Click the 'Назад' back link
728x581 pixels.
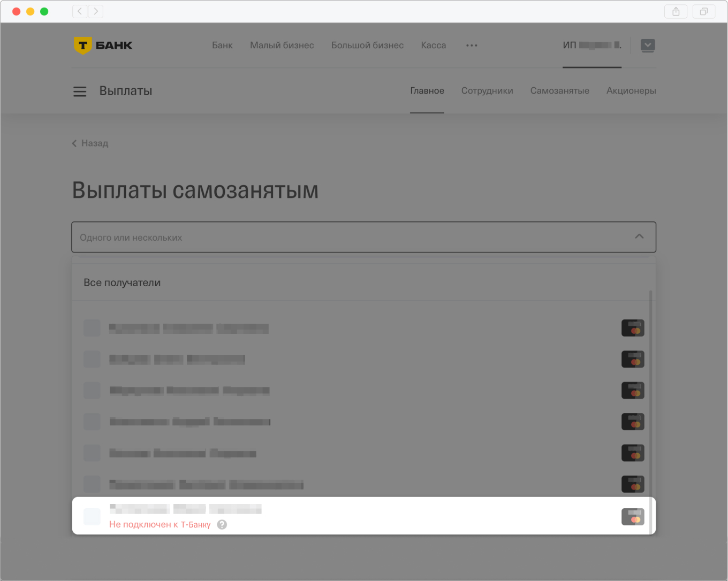[x=90, y=143]
